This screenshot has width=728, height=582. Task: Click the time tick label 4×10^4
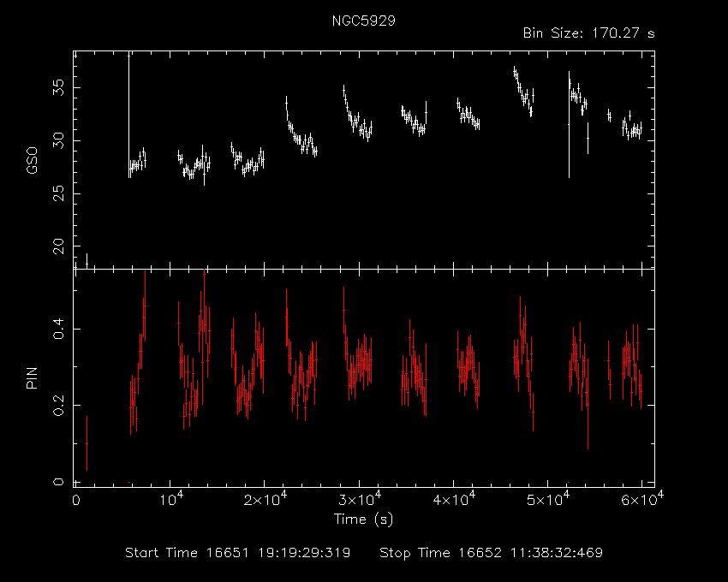[454, 499]
